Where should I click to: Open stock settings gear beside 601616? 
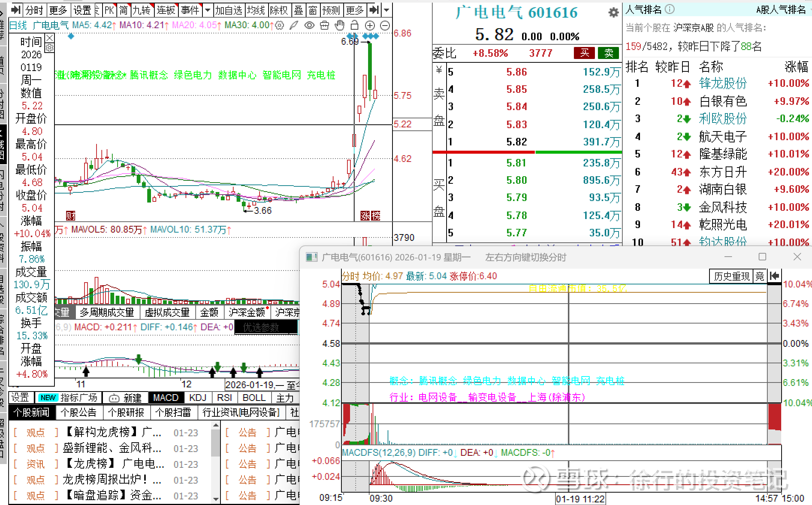pos(613,13)
